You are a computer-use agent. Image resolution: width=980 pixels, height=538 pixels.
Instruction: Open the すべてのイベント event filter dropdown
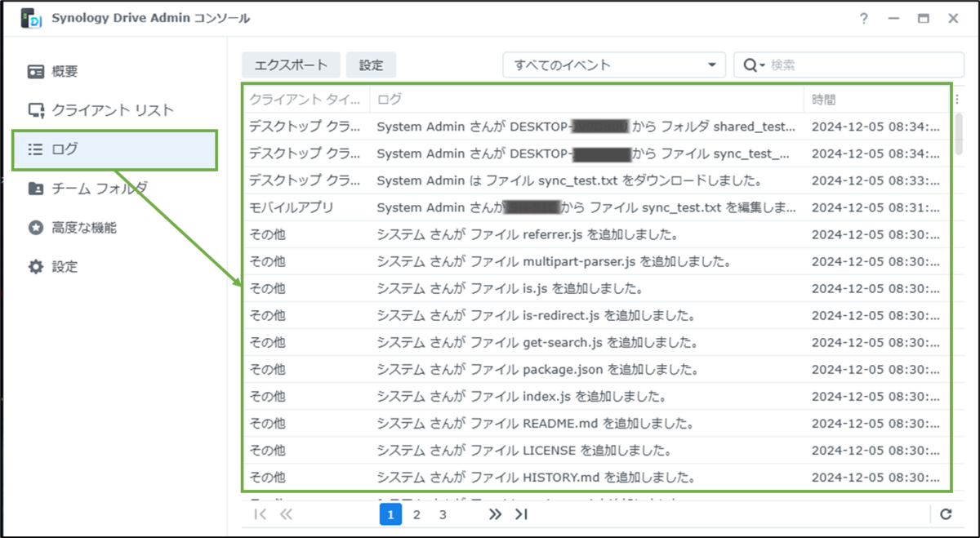[614, 65]
